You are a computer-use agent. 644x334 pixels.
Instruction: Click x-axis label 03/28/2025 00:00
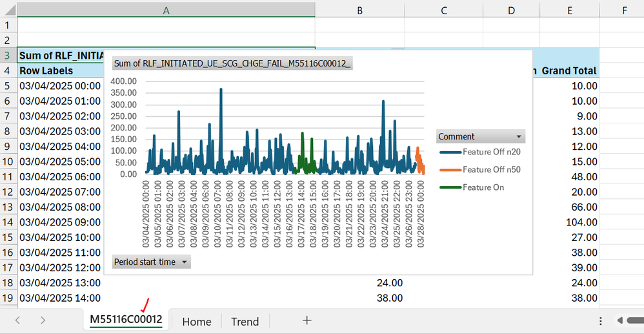(x=421, y=213)
